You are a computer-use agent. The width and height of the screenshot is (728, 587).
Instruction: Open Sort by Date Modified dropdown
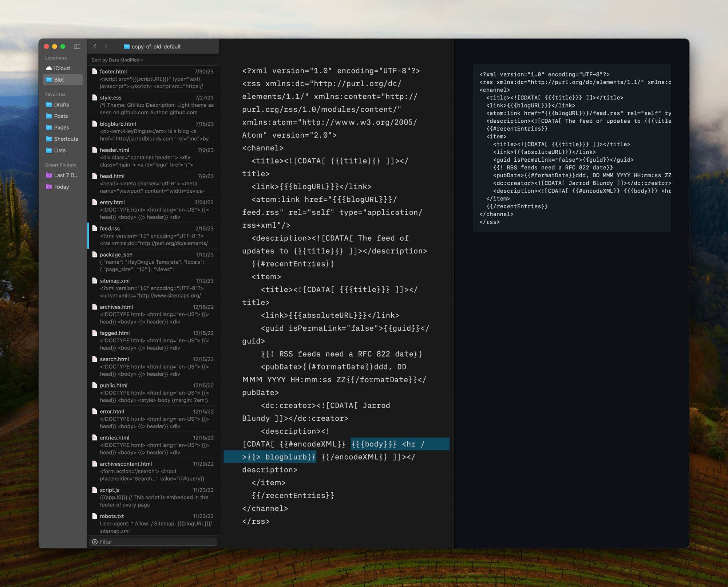tap(117, 60)
